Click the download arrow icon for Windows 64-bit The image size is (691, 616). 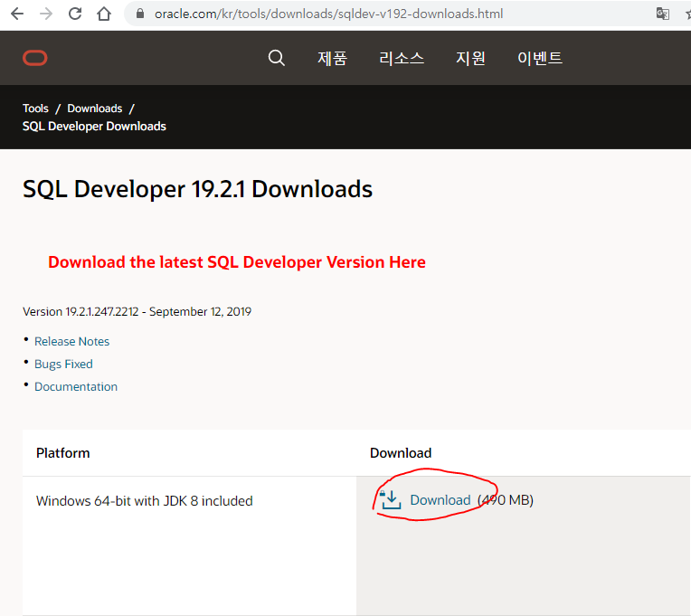coord(390,500)
